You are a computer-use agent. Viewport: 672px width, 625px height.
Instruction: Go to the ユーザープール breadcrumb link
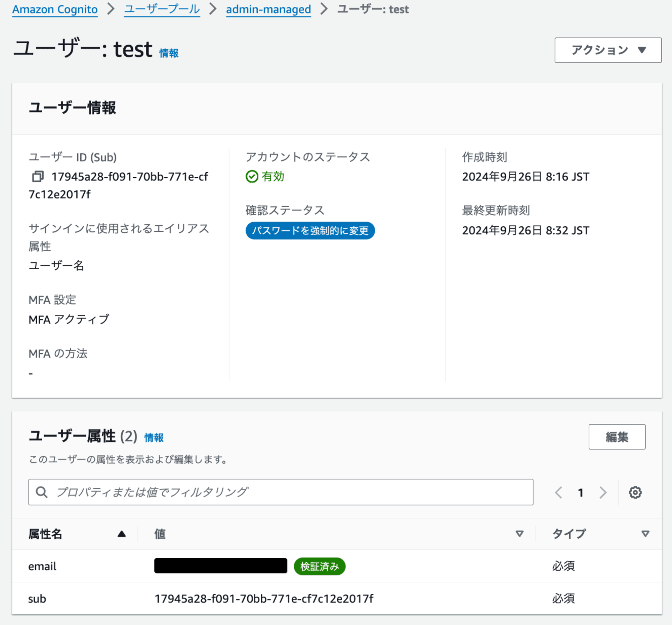(x=162, y=9)
